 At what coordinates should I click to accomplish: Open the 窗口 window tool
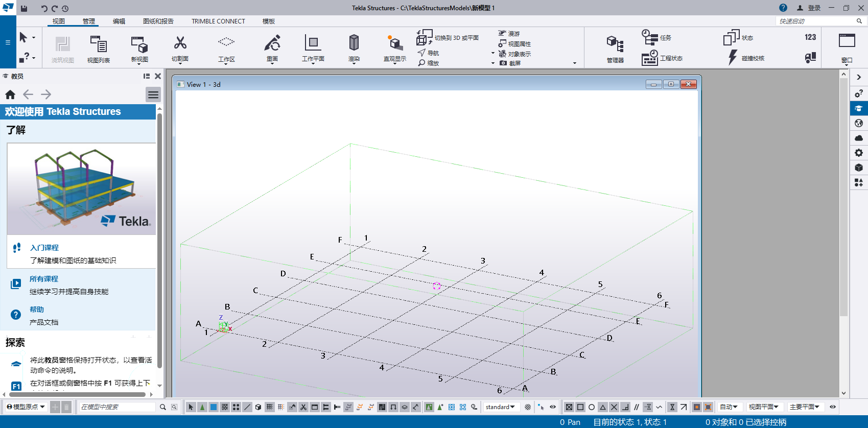tap(847, 49)
